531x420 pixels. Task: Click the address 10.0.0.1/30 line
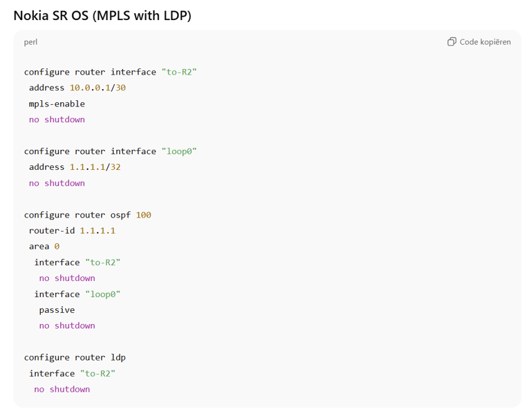tap(77, 88)
